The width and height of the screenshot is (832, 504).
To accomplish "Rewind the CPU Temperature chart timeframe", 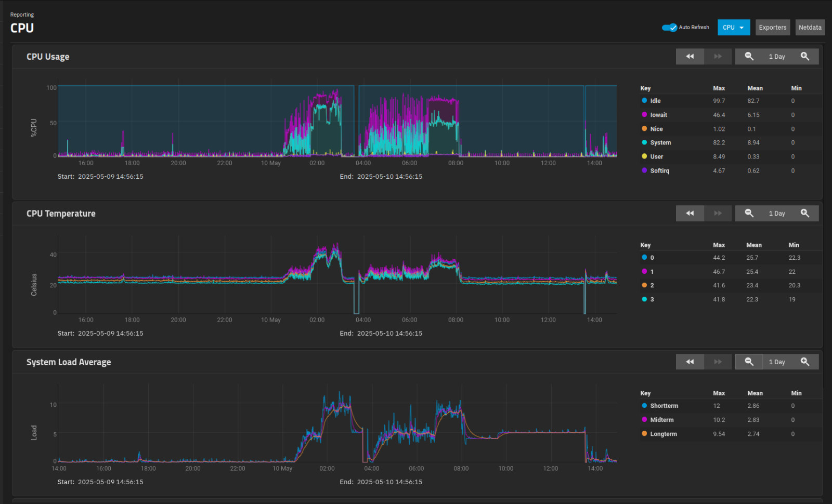I will point(690,214).
